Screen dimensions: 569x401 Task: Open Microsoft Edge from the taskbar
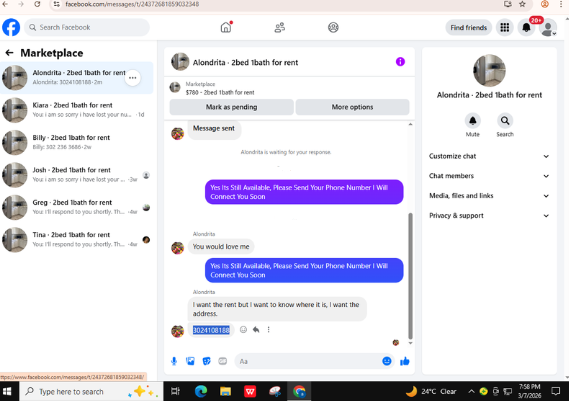[x=201, y=391]
